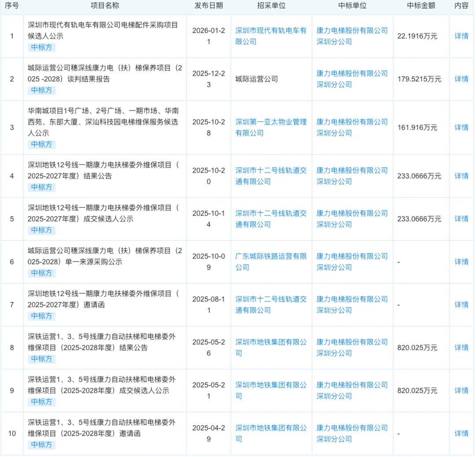Open 广东城际铁路运营有限公司 buyer link

click(x=271, y=262)
